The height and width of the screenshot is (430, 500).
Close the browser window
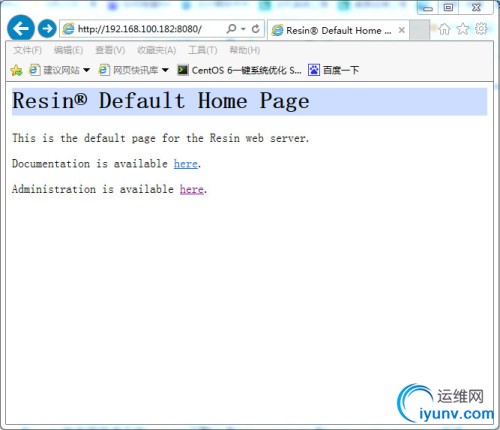476,7
